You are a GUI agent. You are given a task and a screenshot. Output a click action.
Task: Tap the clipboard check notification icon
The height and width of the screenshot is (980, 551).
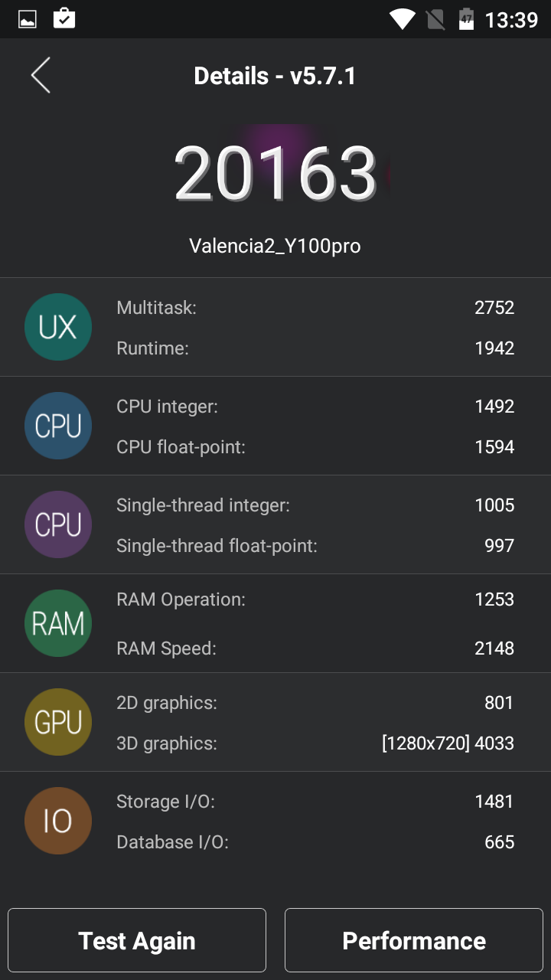point(64,18)
